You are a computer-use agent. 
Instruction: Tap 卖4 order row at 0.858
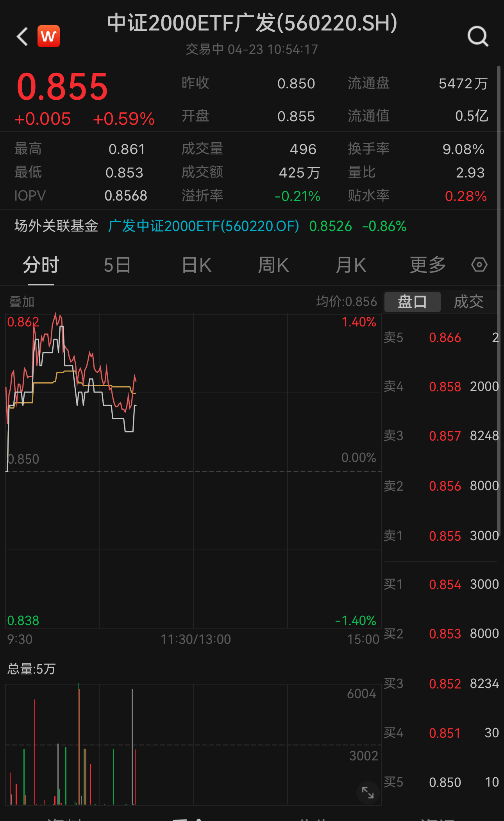[x=441, y=387]
